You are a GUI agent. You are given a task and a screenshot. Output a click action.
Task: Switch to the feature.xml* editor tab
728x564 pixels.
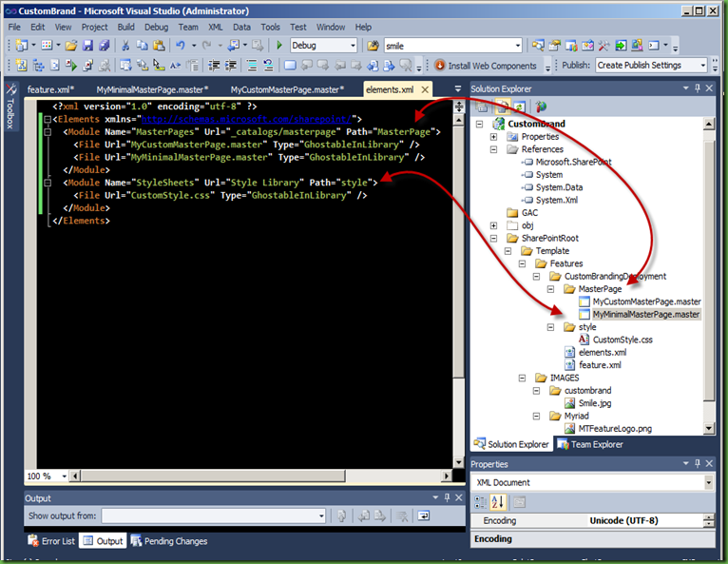click(50, 89)
